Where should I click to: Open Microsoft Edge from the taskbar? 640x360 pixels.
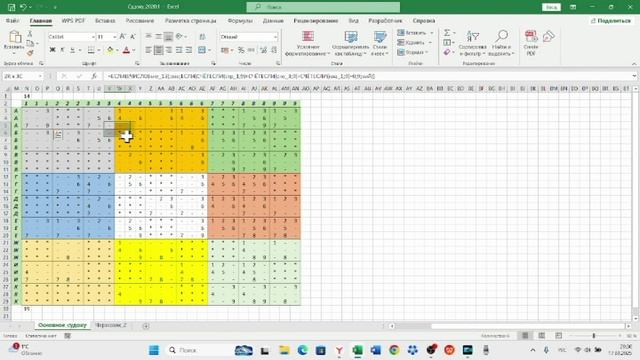pyautogui.click(x=302, y=350)
